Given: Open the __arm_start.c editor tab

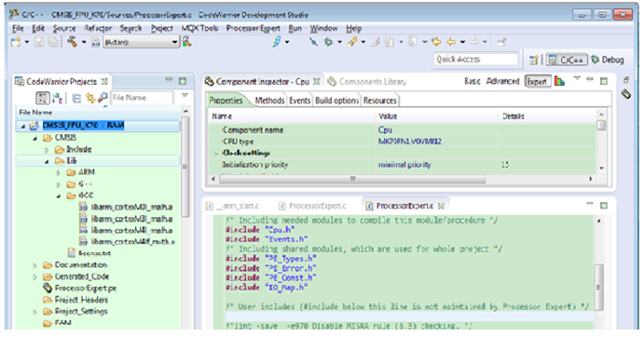Looking at the screenshot, I should 233,206.
